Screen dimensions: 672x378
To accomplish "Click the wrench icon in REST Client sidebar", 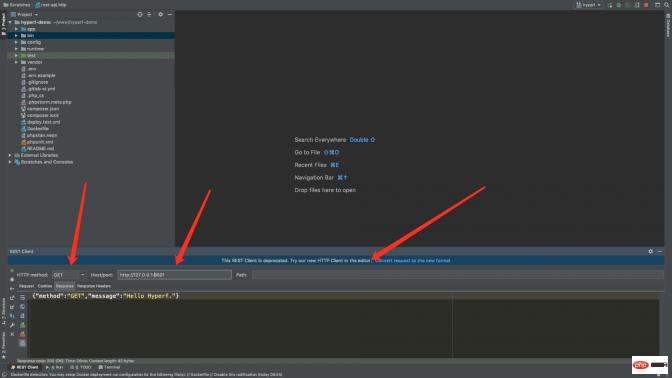I will pos(12,325).
